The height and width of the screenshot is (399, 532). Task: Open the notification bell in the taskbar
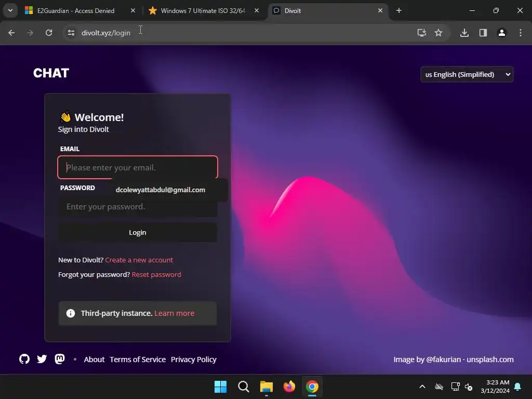(518, 387)
